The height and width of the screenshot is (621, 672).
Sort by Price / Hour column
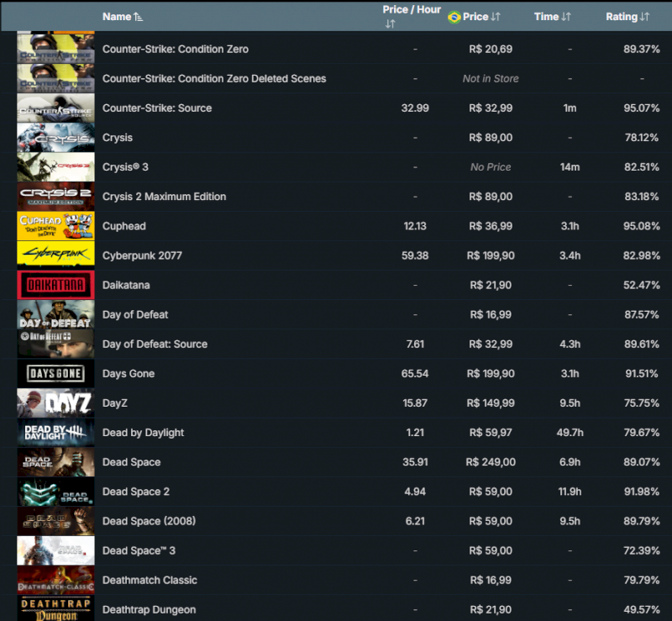411,10
